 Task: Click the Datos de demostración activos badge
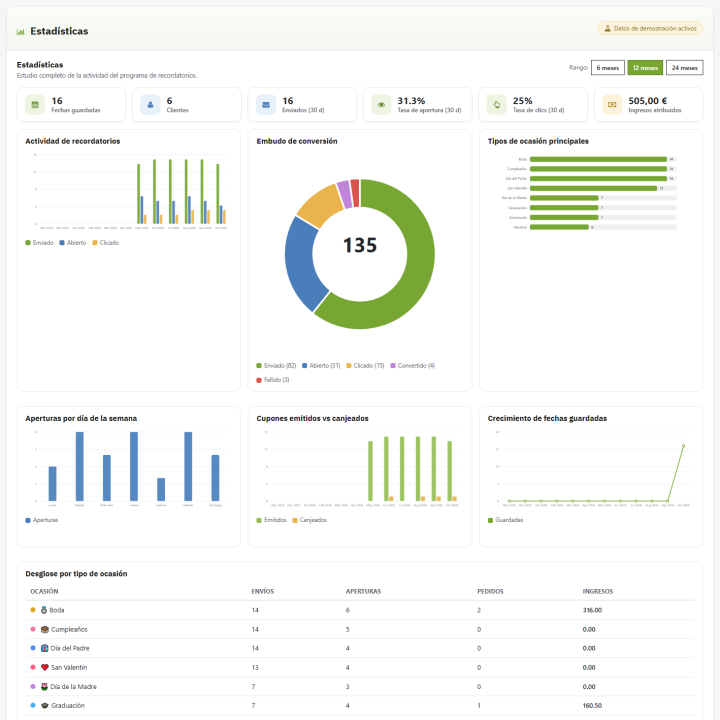[x=650, y=28]
